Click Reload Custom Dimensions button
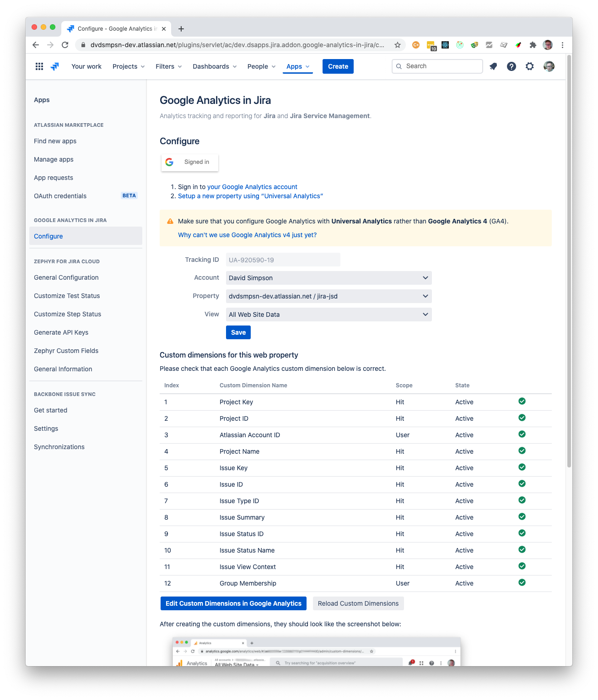 point(358,603)
